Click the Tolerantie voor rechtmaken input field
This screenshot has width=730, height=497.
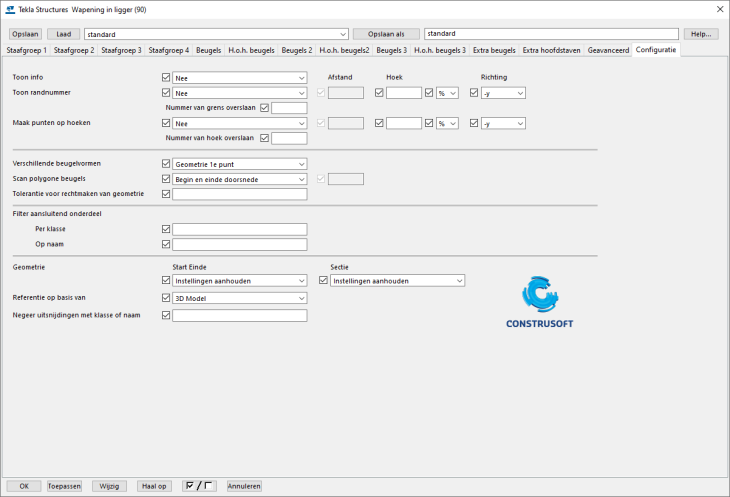click(x=239, y=194)
